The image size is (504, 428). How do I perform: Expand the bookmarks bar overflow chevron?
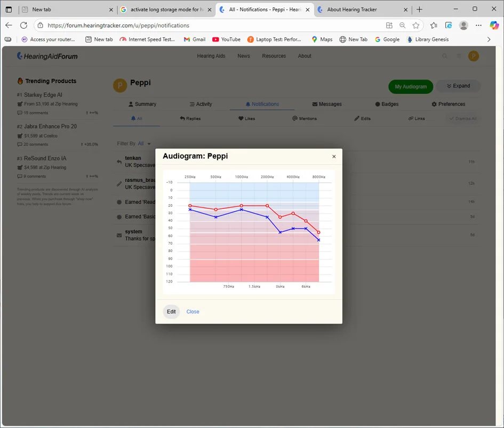coord(489,39)
